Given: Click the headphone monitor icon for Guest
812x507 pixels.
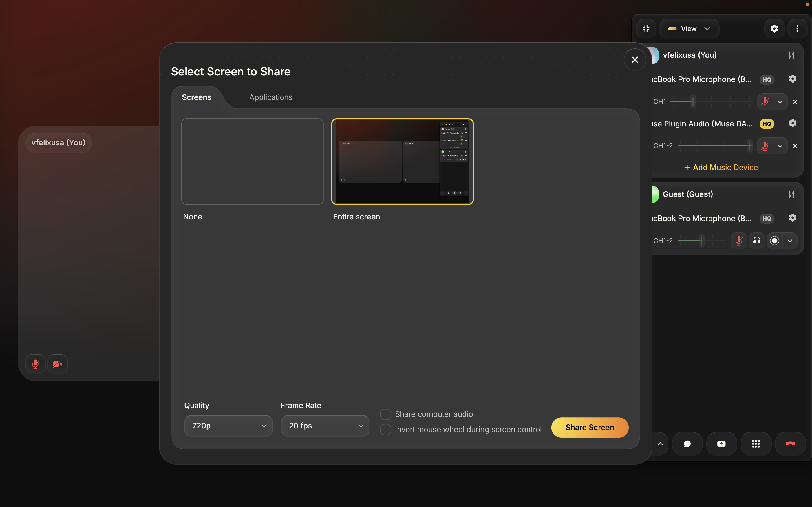Looking at the screenshot, I should pos(756,241).
